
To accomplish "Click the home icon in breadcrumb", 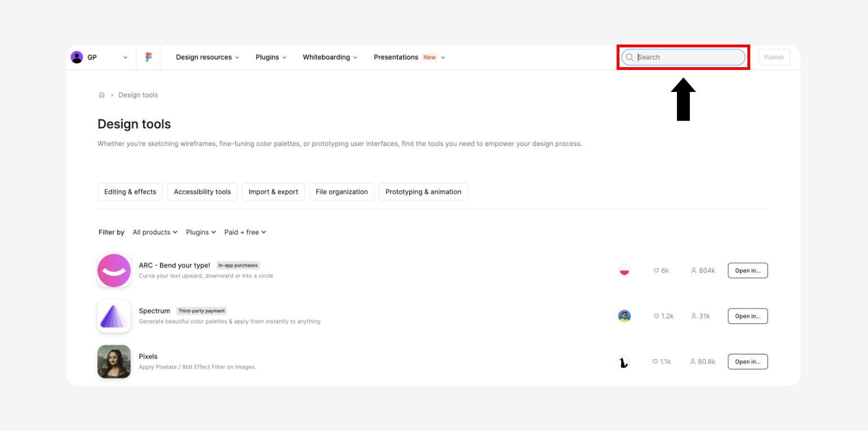I will click(101, 95).
